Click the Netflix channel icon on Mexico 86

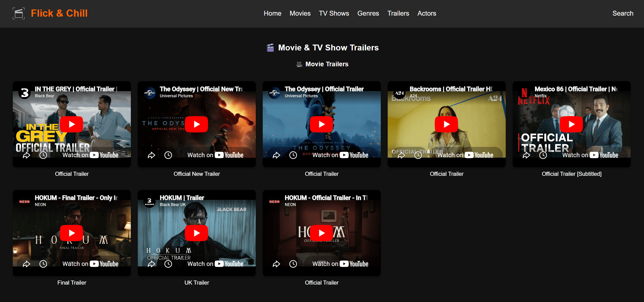525,93
